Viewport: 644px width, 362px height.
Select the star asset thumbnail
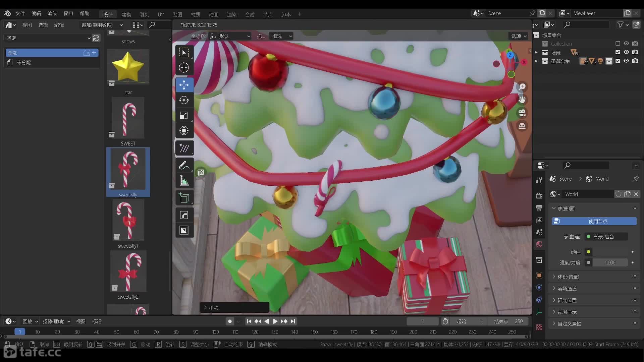128,67
